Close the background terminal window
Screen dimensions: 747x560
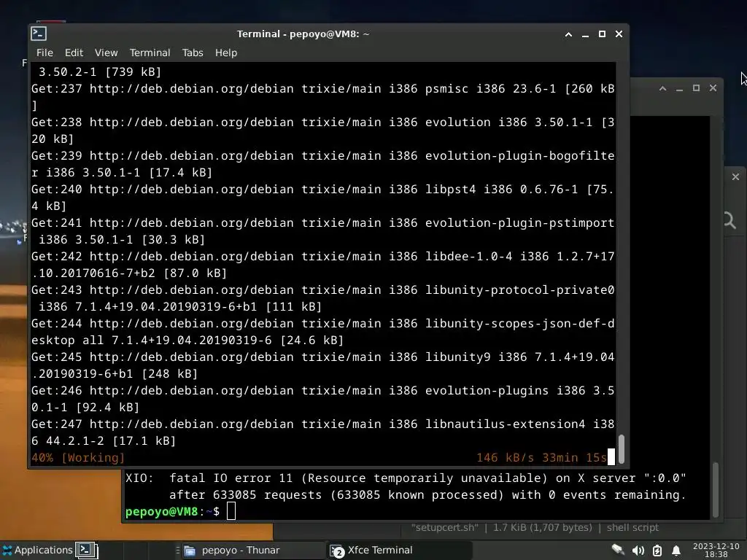[x=713, y=88]
